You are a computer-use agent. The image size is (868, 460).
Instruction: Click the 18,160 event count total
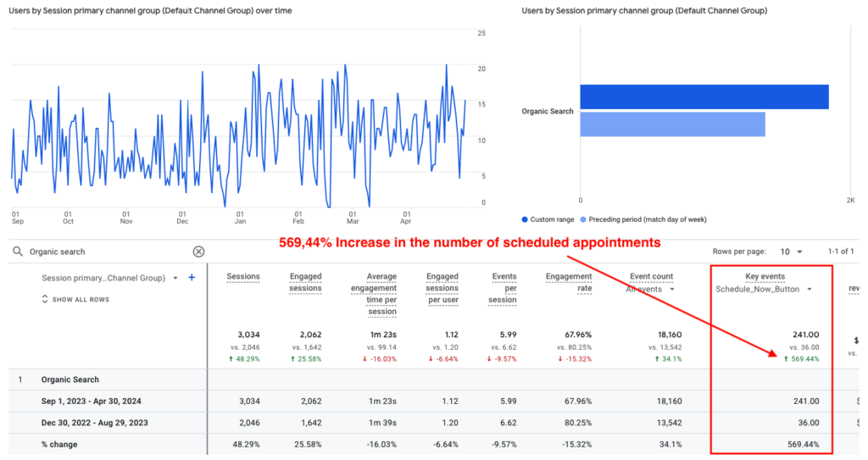[x=670, y=335]
